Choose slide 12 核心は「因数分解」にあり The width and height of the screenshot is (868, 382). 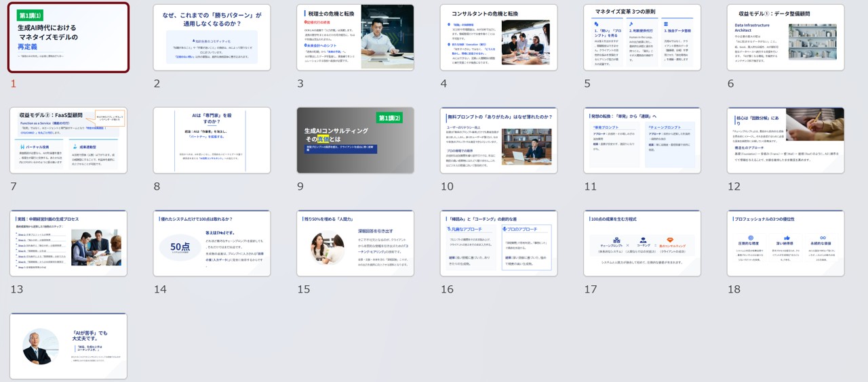[x=785, y=140]
